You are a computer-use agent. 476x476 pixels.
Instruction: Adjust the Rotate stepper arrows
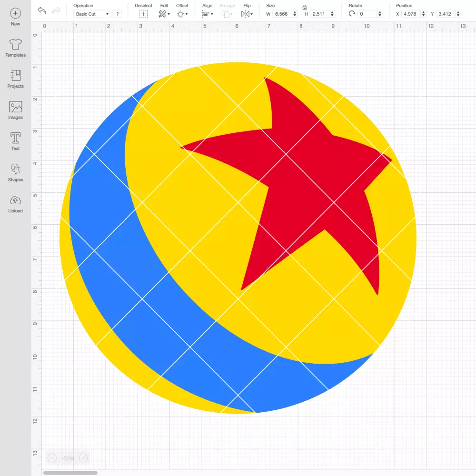(x=380, y=14)
